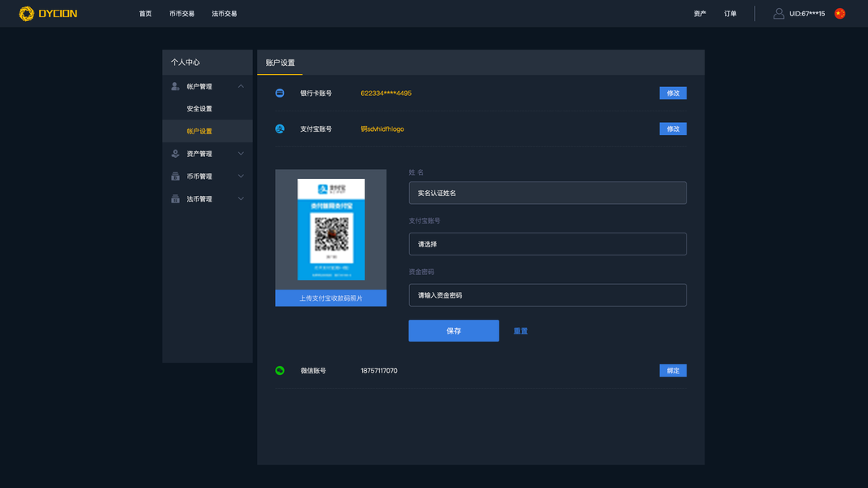Viewport: 868px width, 488px height.
Task: Expand the 资产管理 section chevron
Action: (x=241, y=154)
